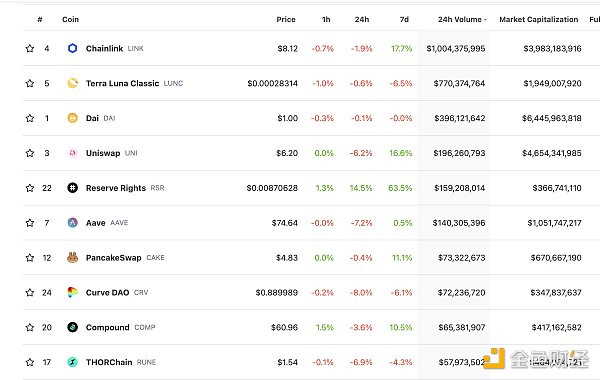The width and height of the screenshot is (600, 380).
Task: Open the PancakeSwap coin page link
Action: [x=114, y=258]
